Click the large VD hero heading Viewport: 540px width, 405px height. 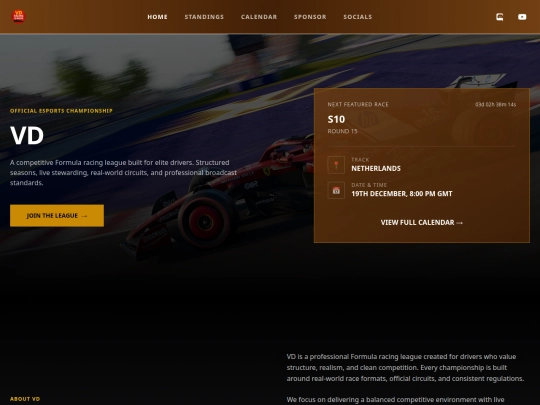27,135
